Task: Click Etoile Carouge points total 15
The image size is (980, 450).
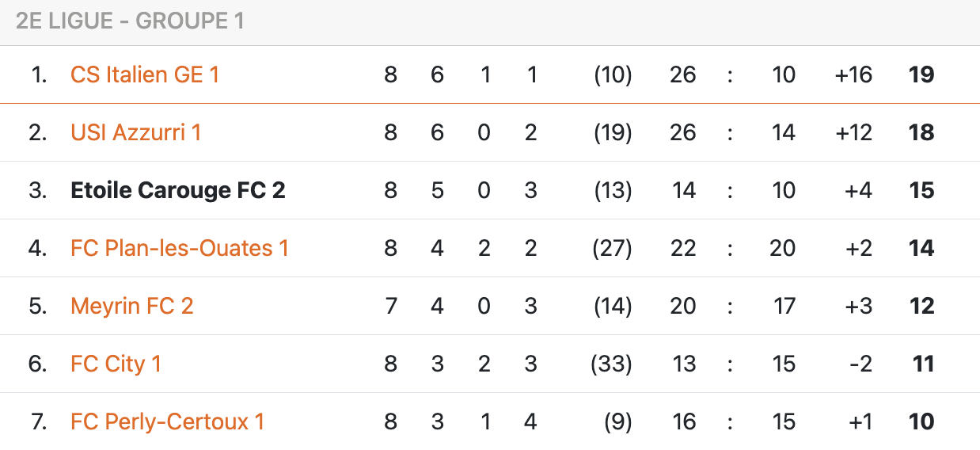Action: click(x=921, y=190)
